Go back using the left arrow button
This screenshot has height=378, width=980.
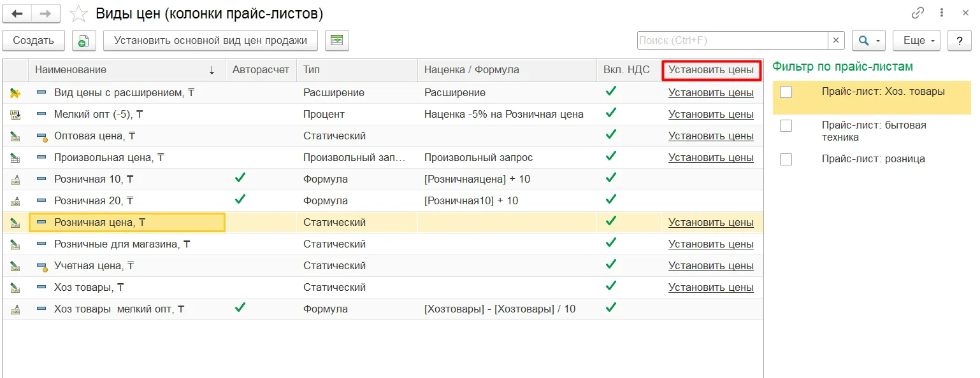pyautogui.click(x=17, y=13)
